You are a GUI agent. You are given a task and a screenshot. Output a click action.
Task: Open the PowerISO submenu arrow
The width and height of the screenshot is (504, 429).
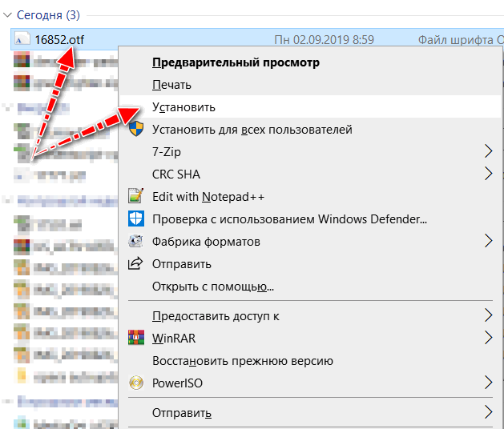[x=488, y=383]
